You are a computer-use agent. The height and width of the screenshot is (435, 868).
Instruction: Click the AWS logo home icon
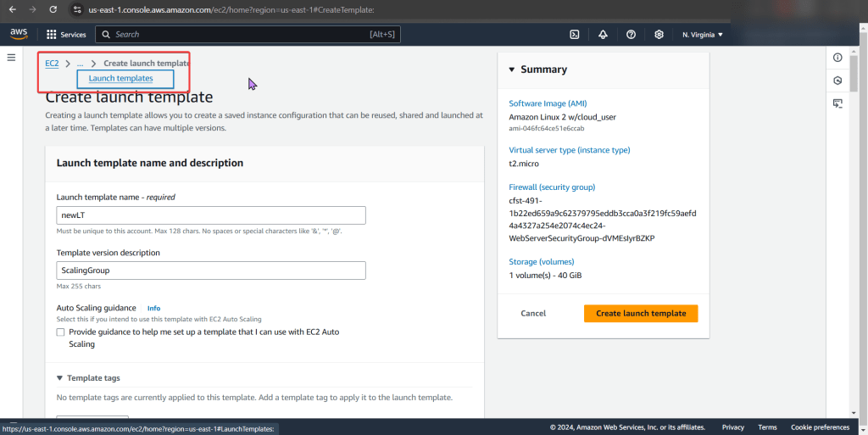coord(19,34)
